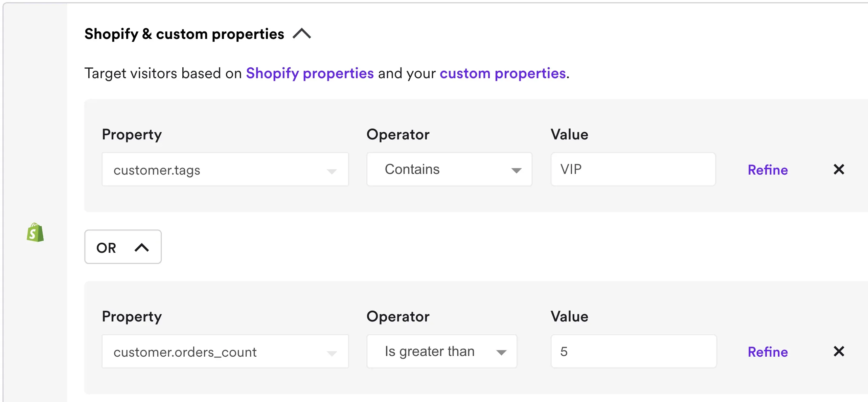Click the Shopify bag icon in sidebar
Image resolution: width=868 pixels, height=402 pixels.
[x=35, y=232]
